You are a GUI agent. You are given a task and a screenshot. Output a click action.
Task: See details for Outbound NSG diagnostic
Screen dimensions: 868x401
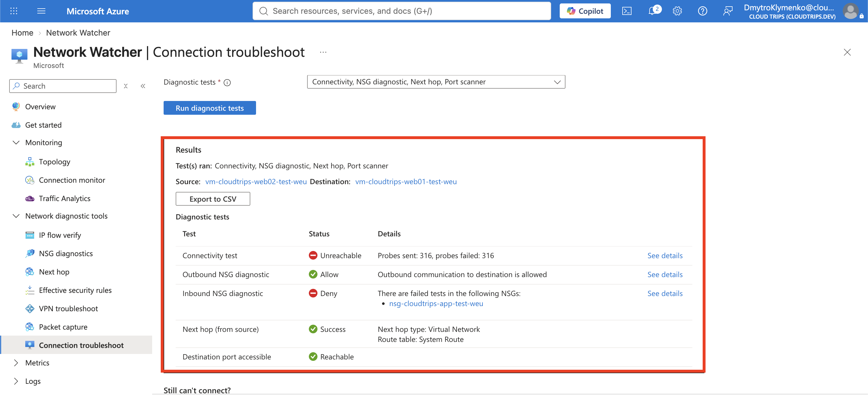point(665,275)
